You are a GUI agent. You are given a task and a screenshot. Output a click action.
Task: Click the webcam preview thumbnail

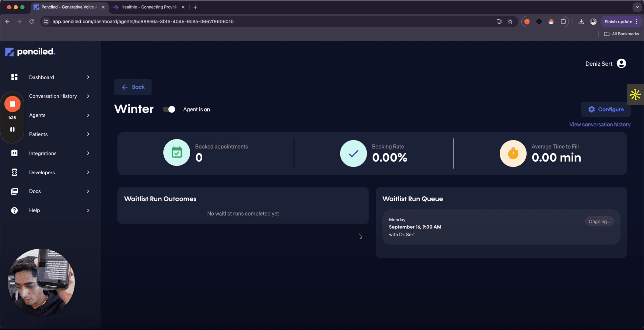tap(41, 283)
